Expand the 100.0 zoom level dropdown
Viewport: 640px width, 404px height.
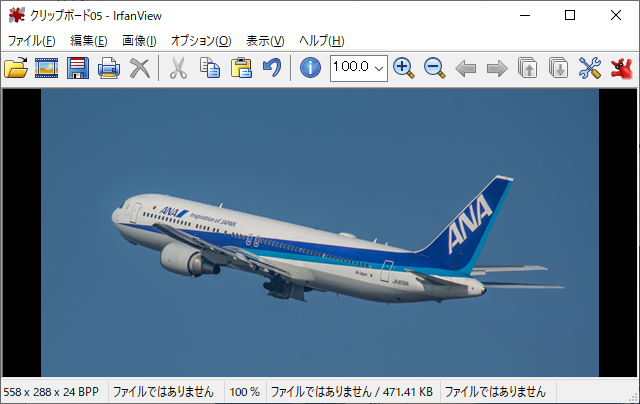click(x=379, y=68)
